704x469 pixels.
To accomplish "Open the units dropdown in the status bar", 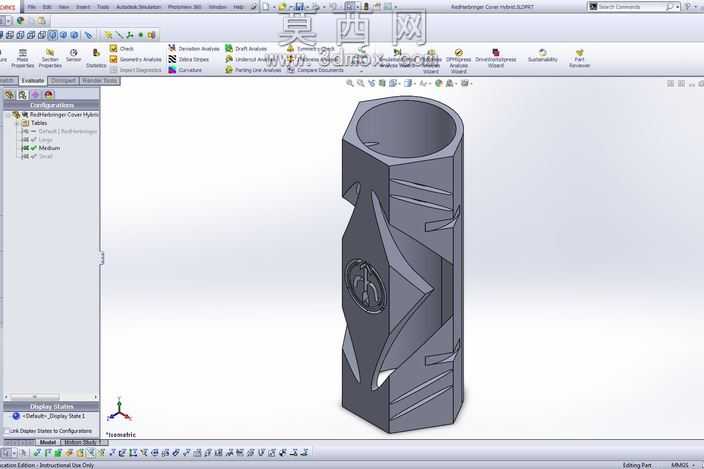I will 694,465.
